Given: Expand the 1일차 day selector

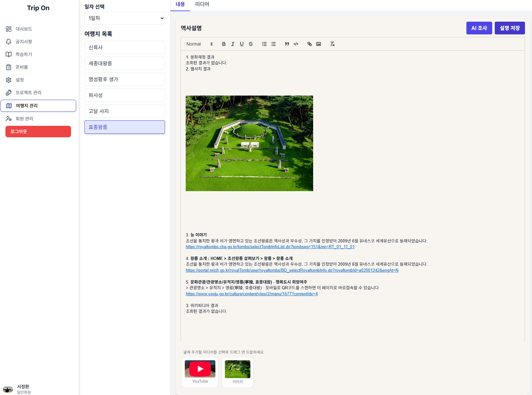Looking at the screenshot, I should (125, 18).
